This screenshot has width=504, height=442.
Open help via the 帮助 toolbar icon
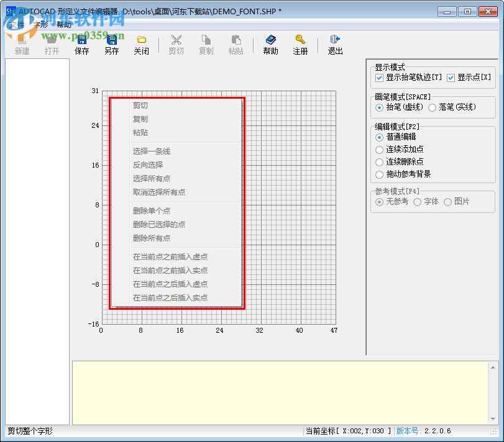click(270, 43)
